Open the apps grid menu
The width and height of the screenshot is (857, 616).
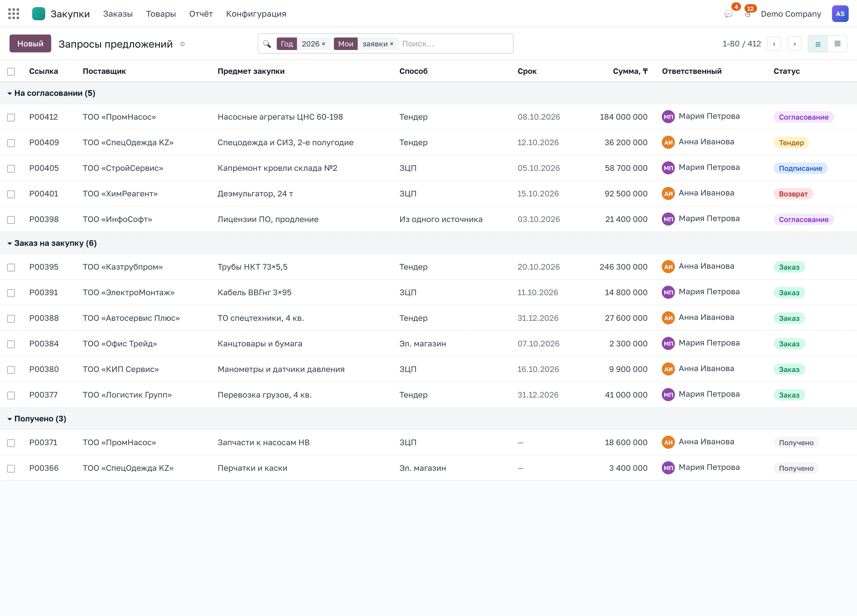click(x=14, y=14)
